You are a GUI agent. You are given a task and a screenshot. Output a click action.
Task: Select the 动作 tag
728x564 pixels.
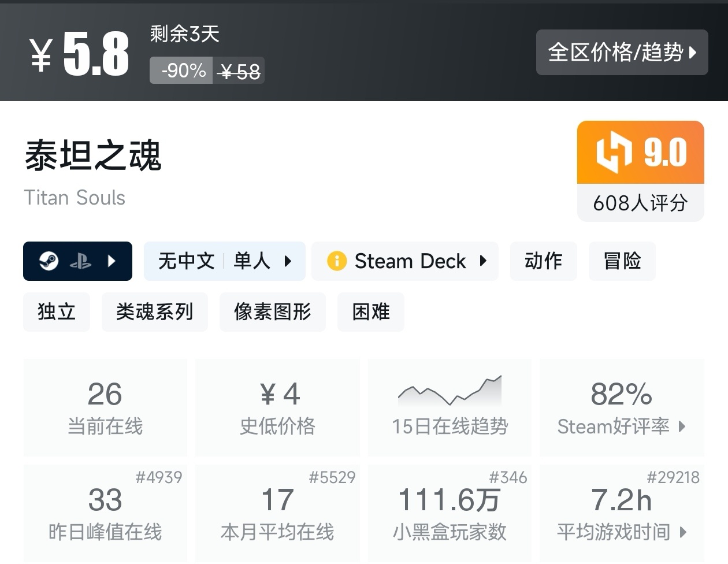click(x=543, y=261)
